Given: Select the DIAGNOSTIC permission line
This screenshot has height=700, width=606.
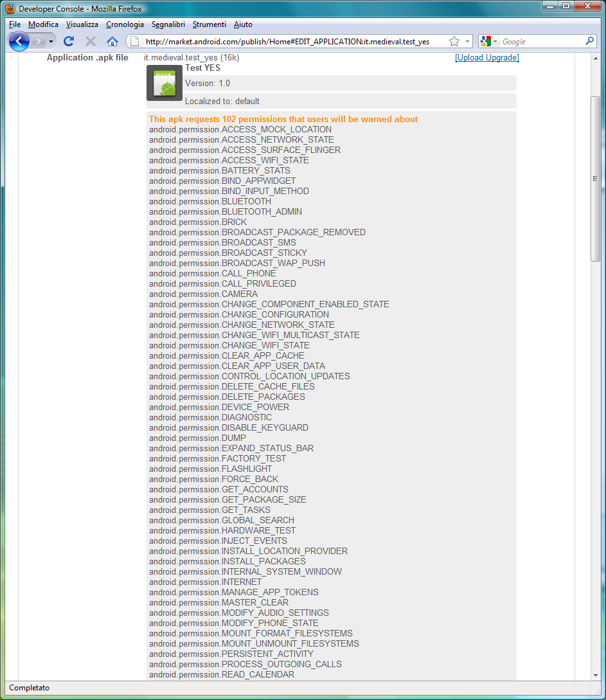Looking at the screenshot, I should point(211,417).
